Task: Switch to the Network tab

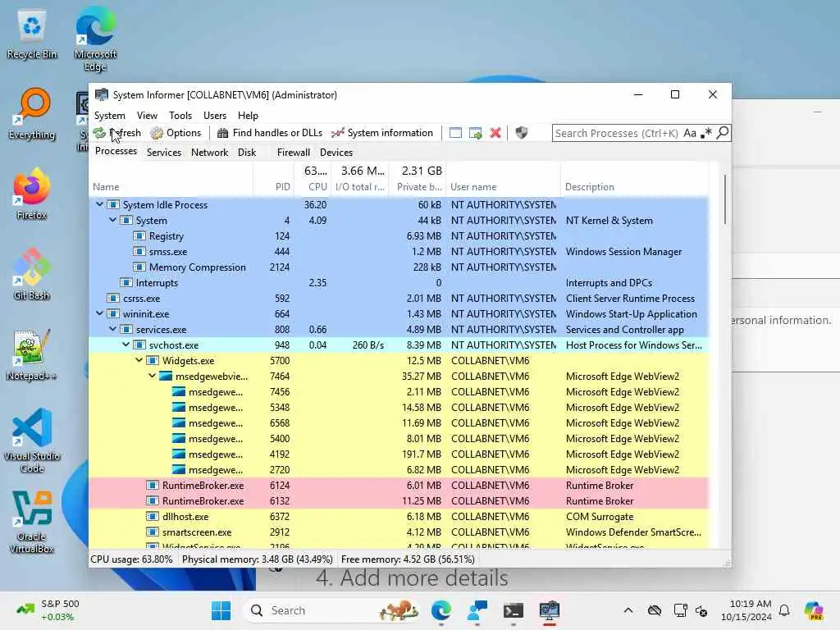Action: click(x=209, y=152)
